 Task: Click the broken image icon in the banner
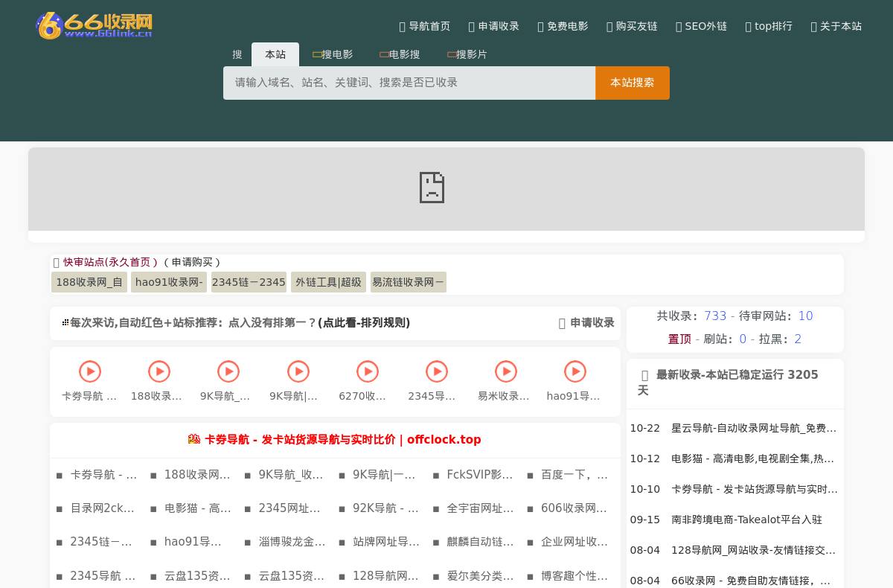tap(432, 188)
